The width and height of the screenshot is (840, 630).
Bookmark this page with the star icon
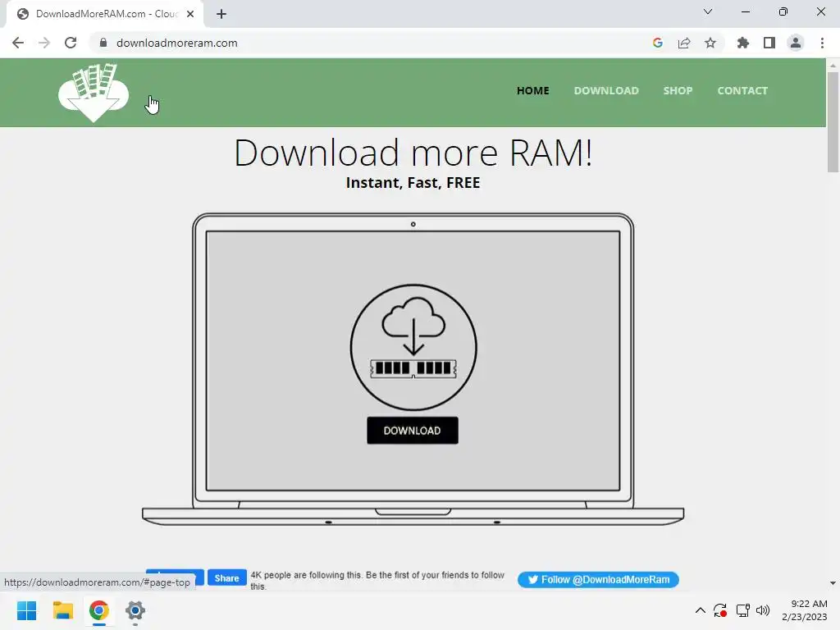point(710,43)
